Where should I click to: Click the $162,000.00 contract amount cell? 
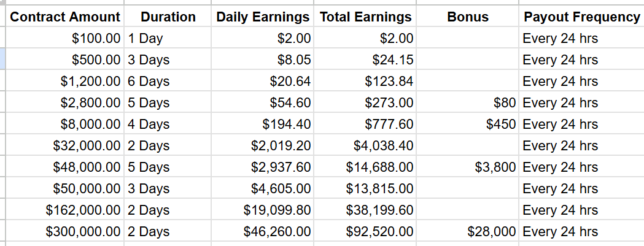[65, 210]
